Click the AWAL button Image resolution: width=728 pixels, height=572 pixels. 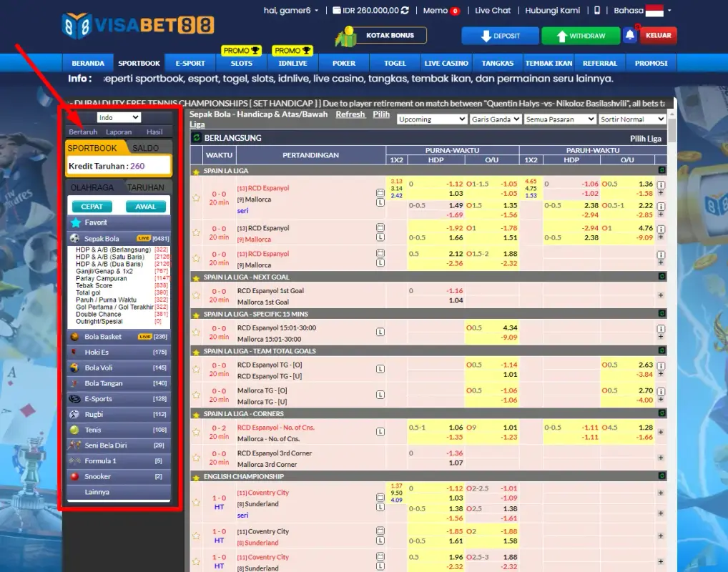145,207
